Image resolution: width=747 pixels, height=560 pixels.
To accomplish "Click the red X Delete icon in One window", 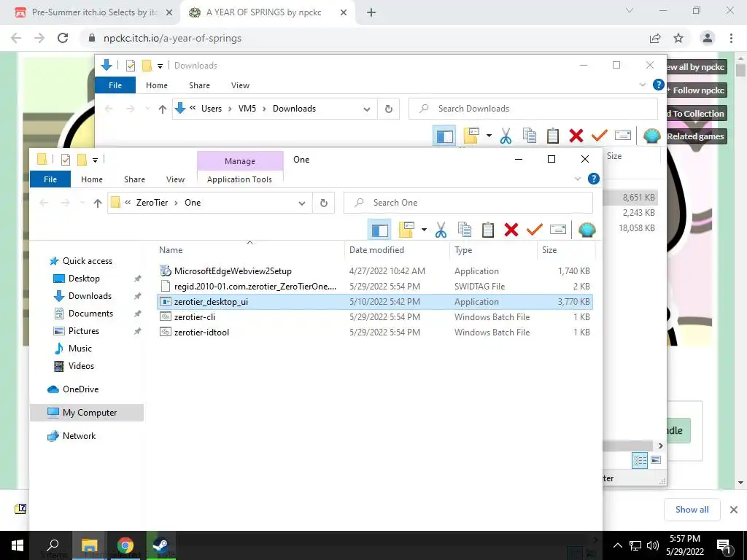I will (x=511, y=230).
